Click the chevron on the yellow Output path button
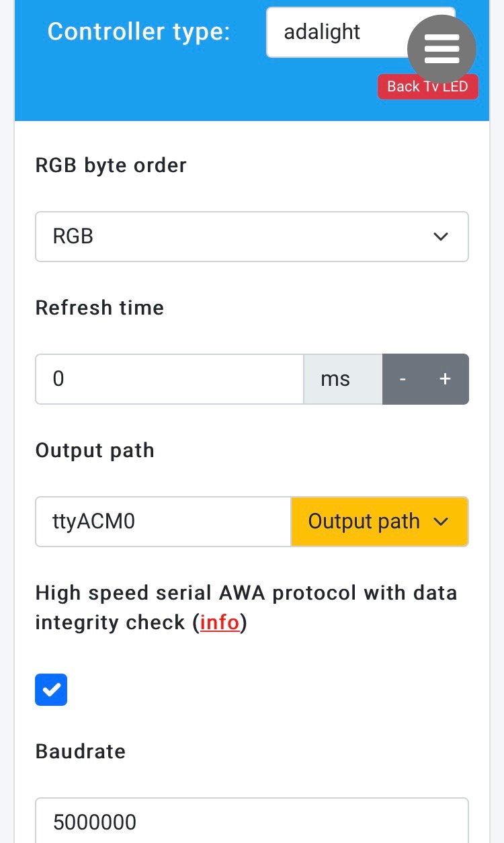 442,522
